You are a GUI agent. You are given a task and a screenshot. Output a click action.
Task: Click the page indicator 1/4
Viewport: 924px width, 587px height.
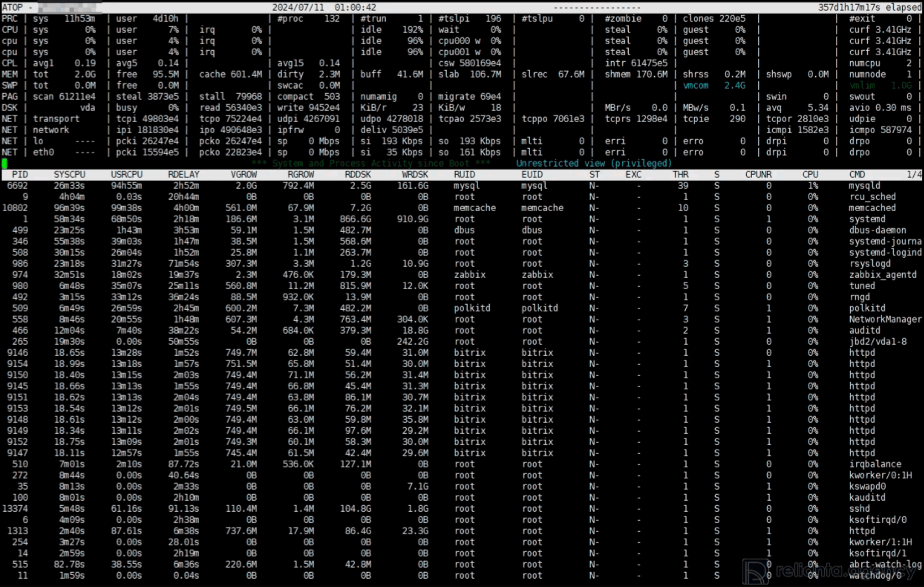tap(914, 175)
